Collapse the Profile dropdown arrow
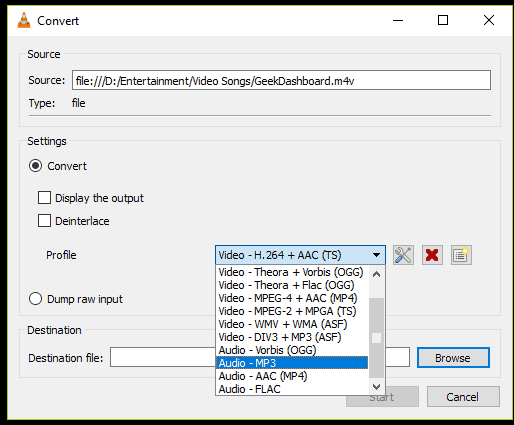Image resolution: width=514 pixels, height=425 pixels. [377, 255]
